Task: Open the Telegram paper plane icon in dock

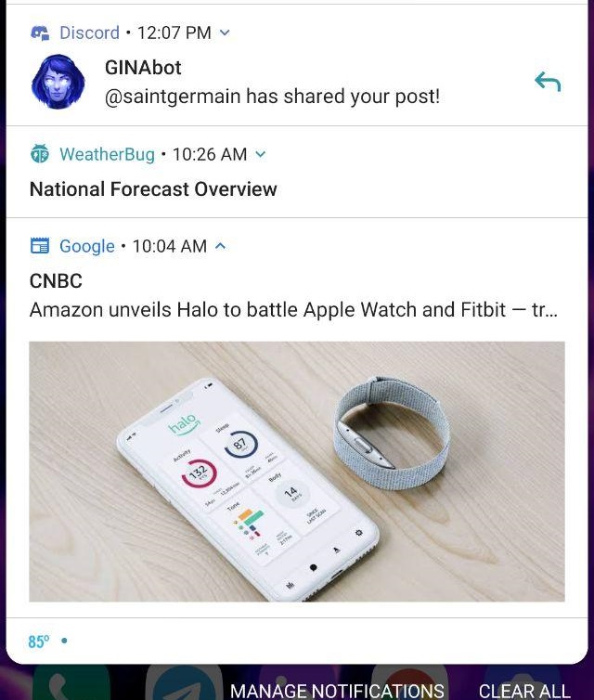Action: pyautogui.click(x=184, y=683)
